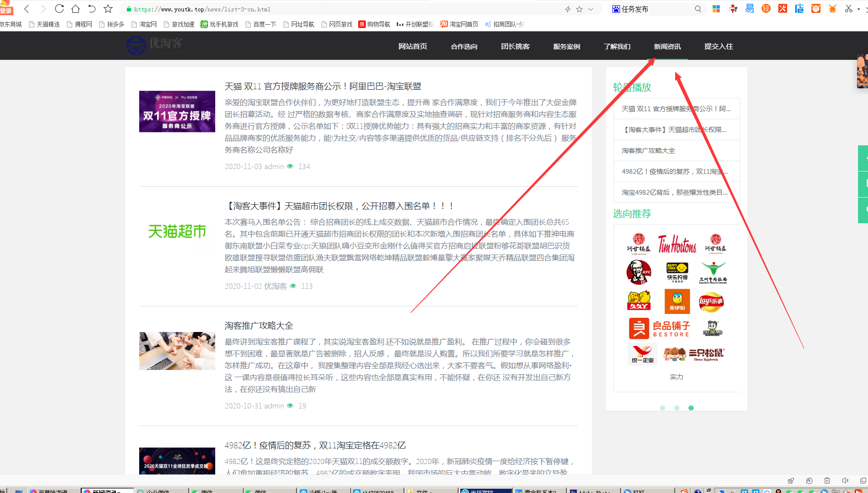Open the scissors screenshot tool icon
Image resolution: width=868 pixels, height=493 pixels.
click(849, 9)
